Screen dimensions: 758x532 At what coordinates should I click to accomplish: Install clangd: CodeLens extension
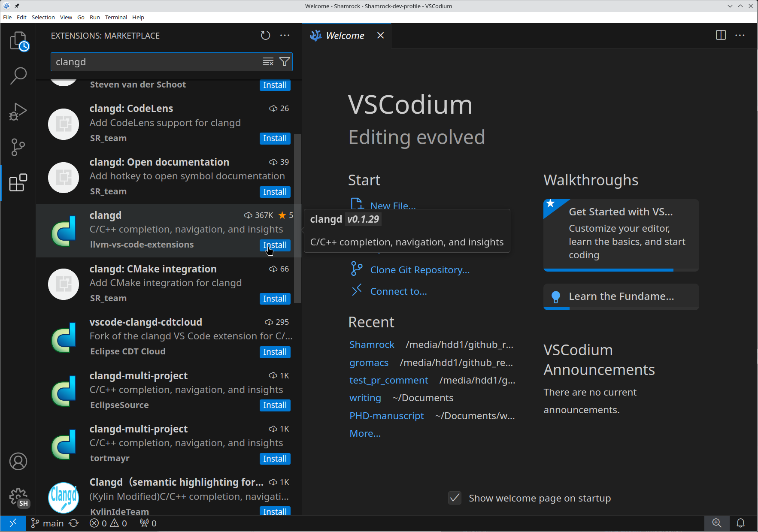pyautogui.click(x=275, y=138)
